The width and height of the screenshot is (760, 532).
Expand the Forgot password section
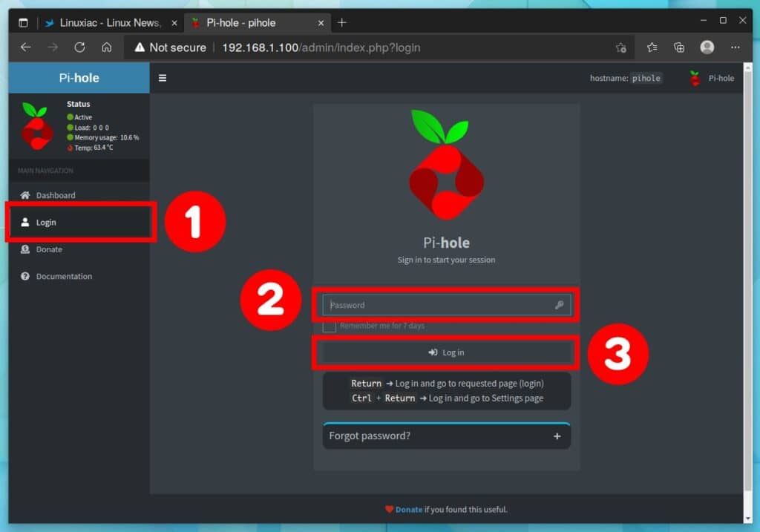[x=446, y=436]
